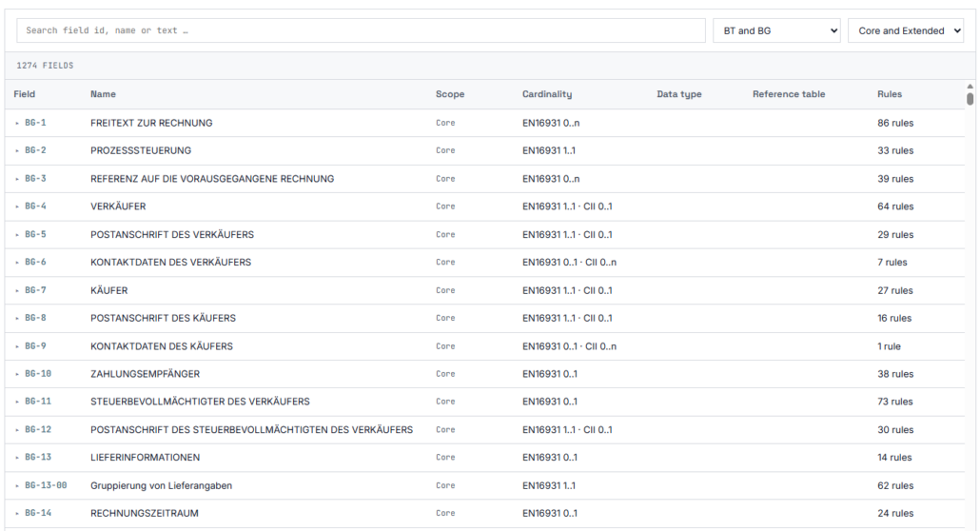Select POSTANSCHRIFT DES VERKÄUFERS
The width and height of the screenshot is (980, 531).
[172, 234]
